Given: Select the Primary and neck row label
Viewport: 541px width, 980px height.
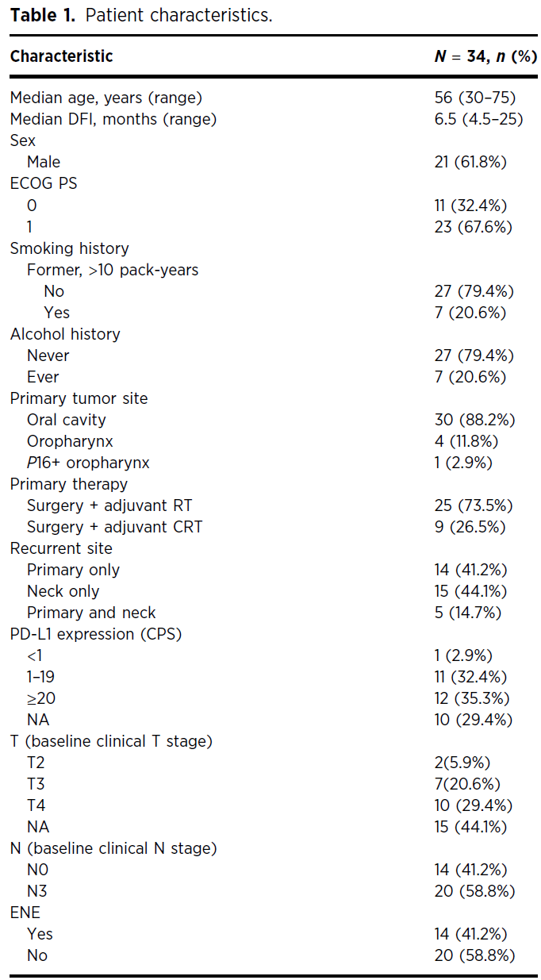Looking at the screenshot, I should pos(91,612).
